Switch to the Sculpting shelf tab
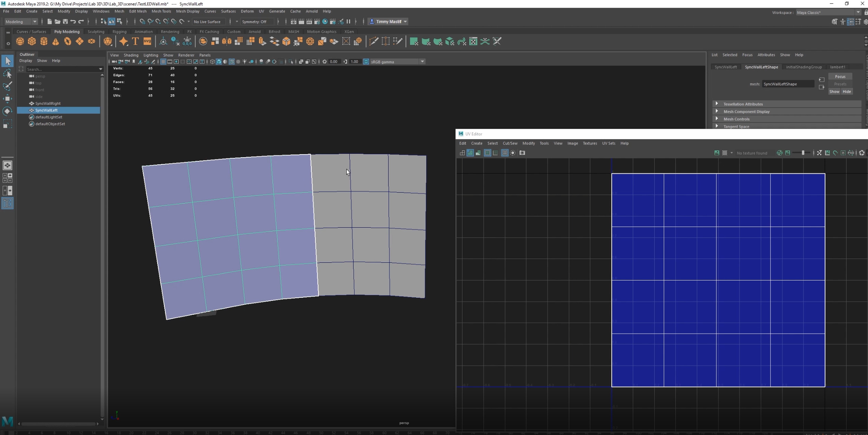The width and height of the screenshot is (868, 435). pyautogui.click(x=96, y=32)
